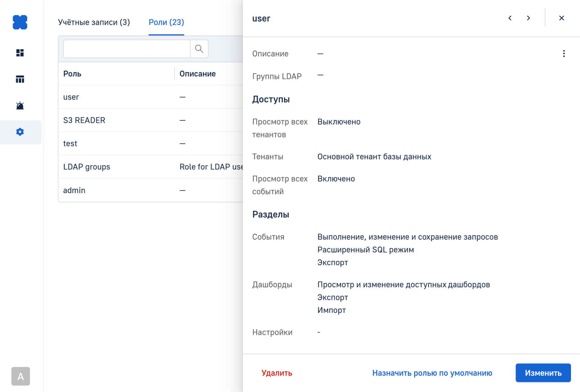Open the user avatar 'A' menu
580x392 pixels.
tap(21, 376)
